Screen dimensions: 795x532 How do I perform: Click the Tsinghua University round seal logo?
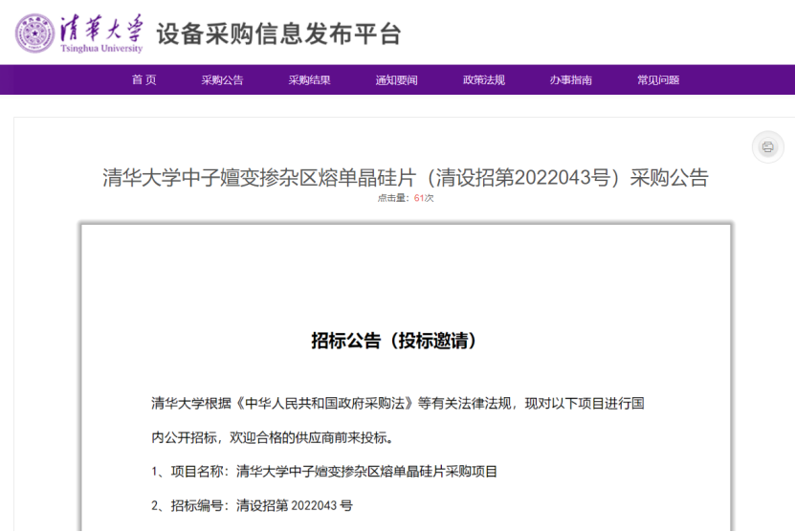point(34,33)
